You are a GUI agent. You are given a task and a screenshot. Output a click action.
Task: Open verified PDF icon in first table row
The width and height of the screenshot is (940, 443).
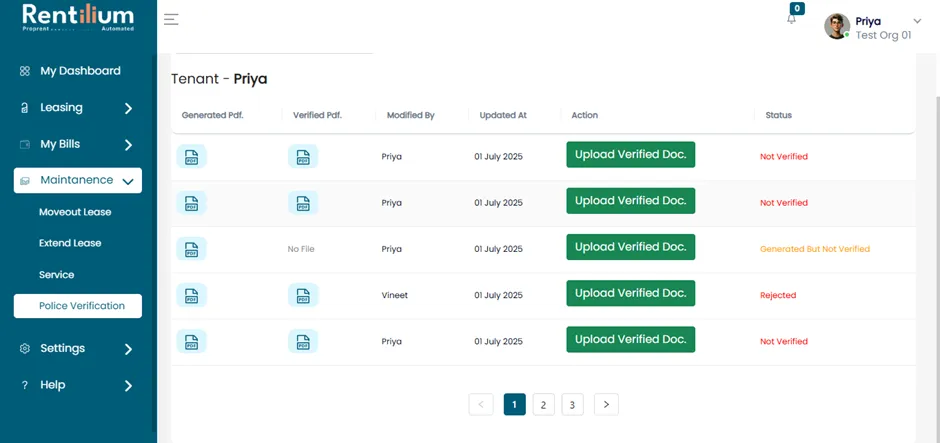303,156
